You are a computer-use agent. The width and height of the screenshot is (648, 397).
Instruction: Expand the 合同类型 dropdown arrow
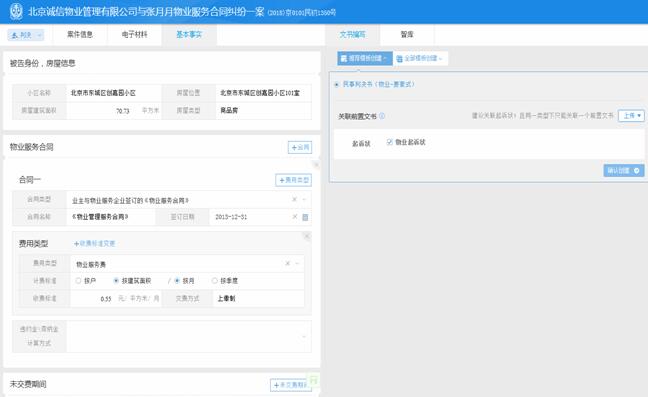pos(305,200)
